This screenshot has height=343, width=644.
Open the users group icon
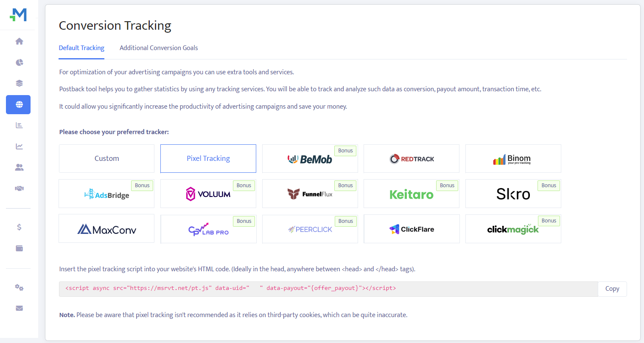point(19,167)
